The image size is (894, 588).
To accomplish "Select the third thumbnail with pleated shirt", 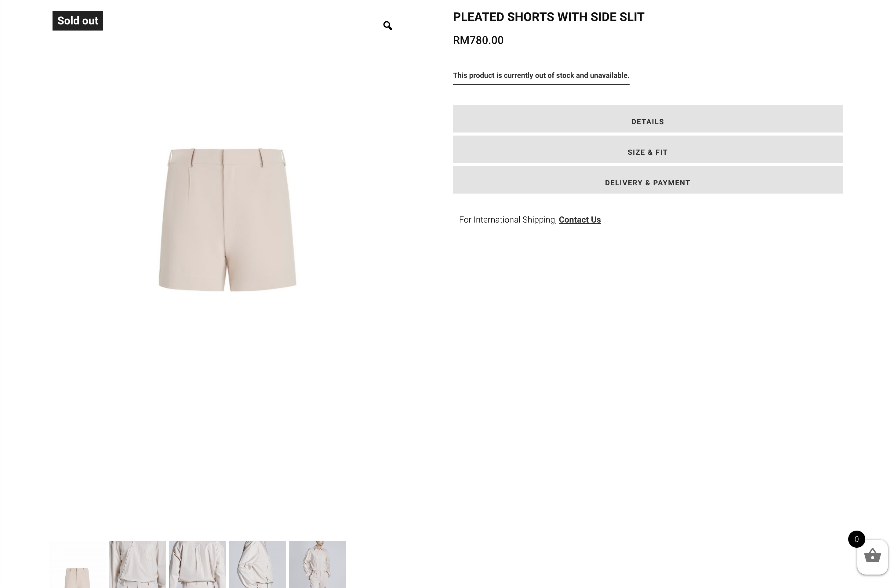I will (197, 564).
